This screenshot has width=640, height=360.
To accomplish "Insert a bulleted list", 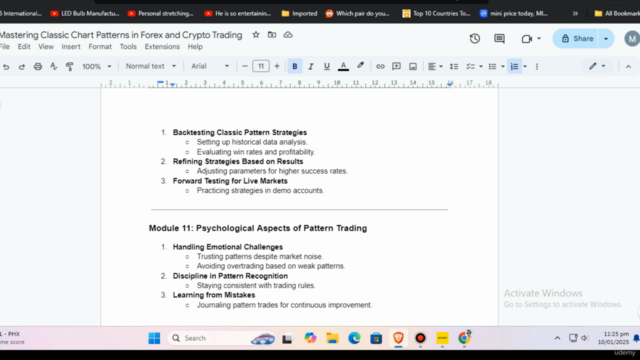I will coord(493,67).
